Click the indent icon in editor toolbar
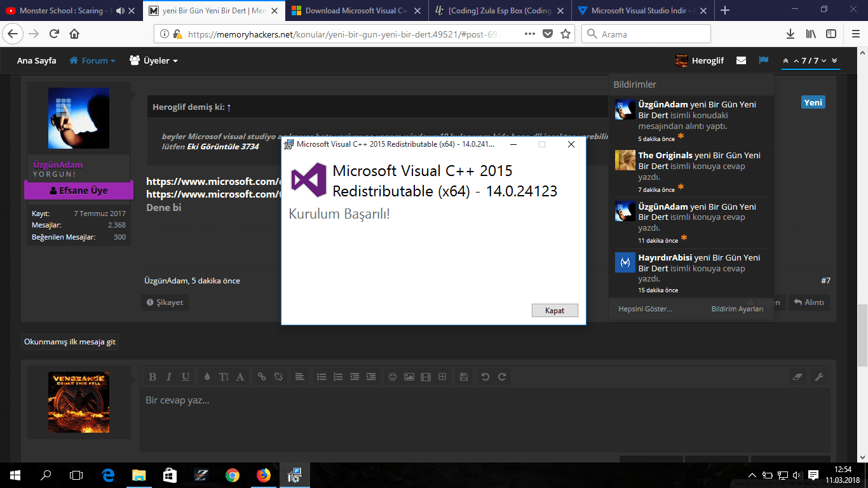 click(x=371, y=377)
